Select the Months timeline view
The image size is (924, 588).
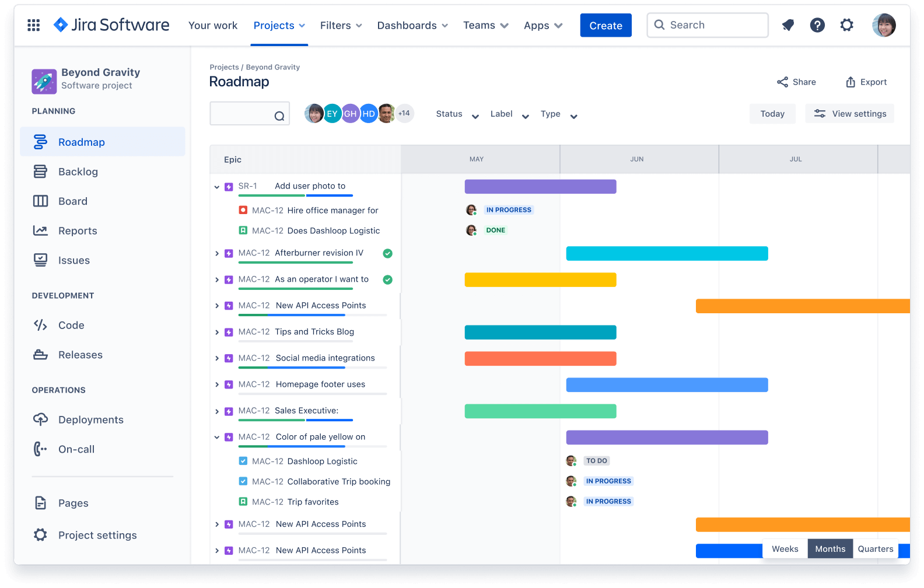tap(829, 549)
